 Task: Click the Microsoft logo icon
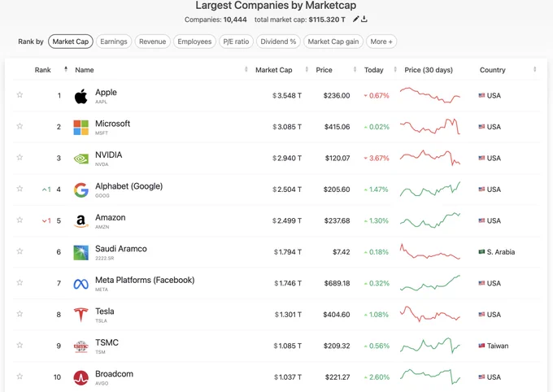pyautogui.click(x=81, y=128)
